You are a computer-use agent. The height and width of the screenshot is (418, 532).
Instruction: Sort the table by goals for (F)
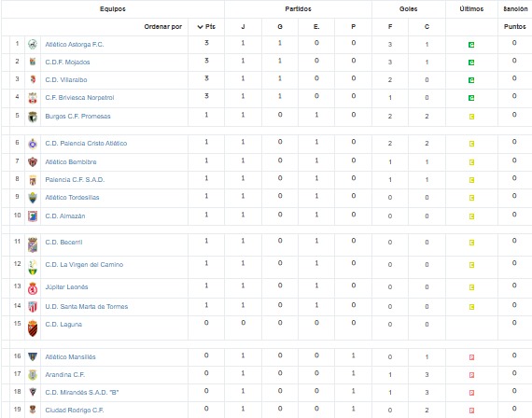click(390, 27)
